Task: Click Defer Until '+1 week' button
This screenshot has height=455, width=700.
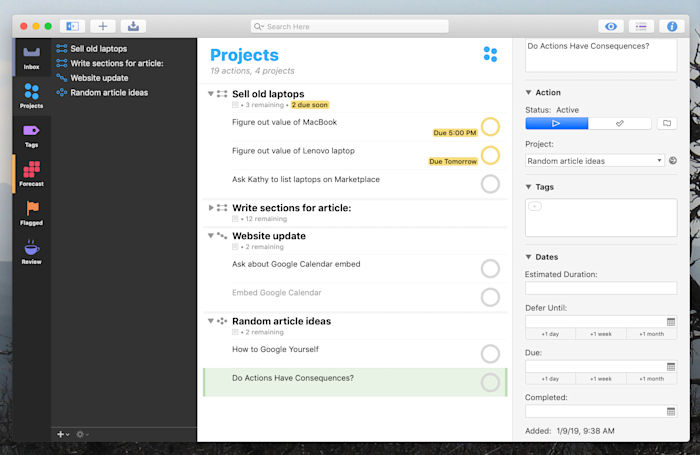Action: [x=601, y=333]
